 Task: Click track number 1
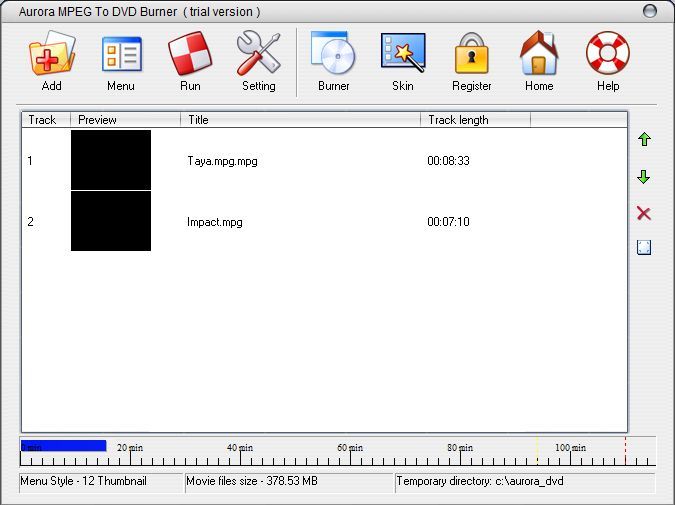click(x=30, y=161)
